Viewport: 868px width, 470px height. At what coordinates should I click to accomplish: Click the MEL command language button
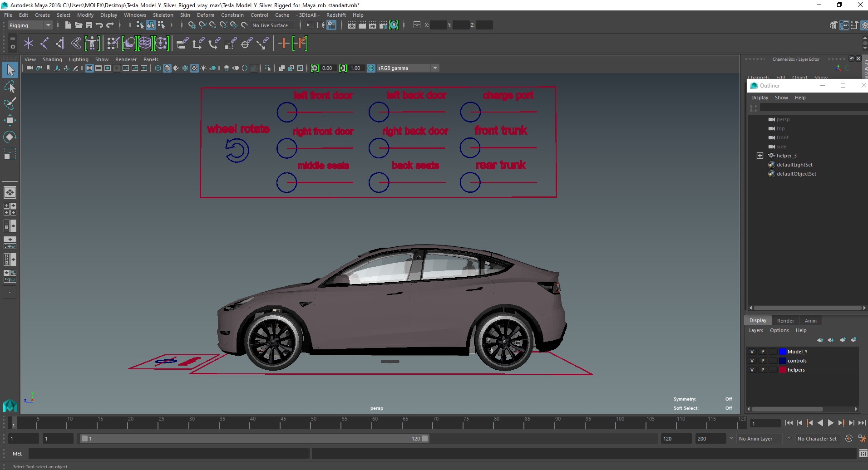coord(17,453)
